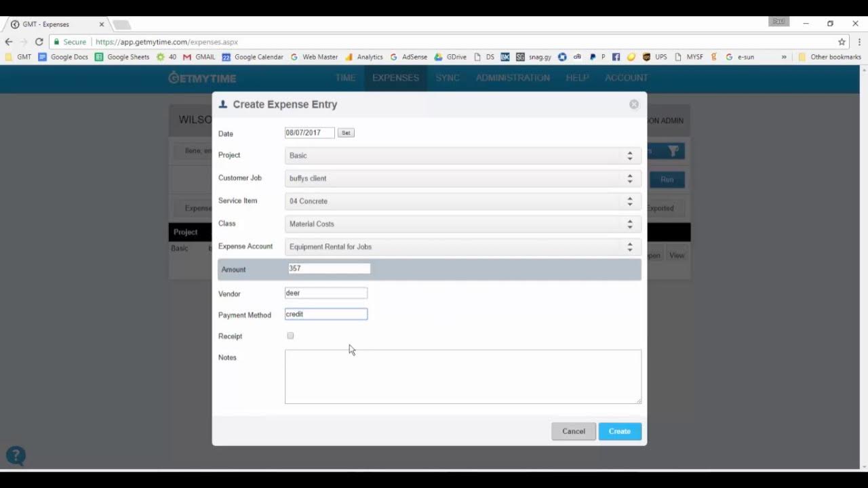Open the Customer Job dropdown
The width and height of the screenshot is (868, 488).
(x=463, y=178)
